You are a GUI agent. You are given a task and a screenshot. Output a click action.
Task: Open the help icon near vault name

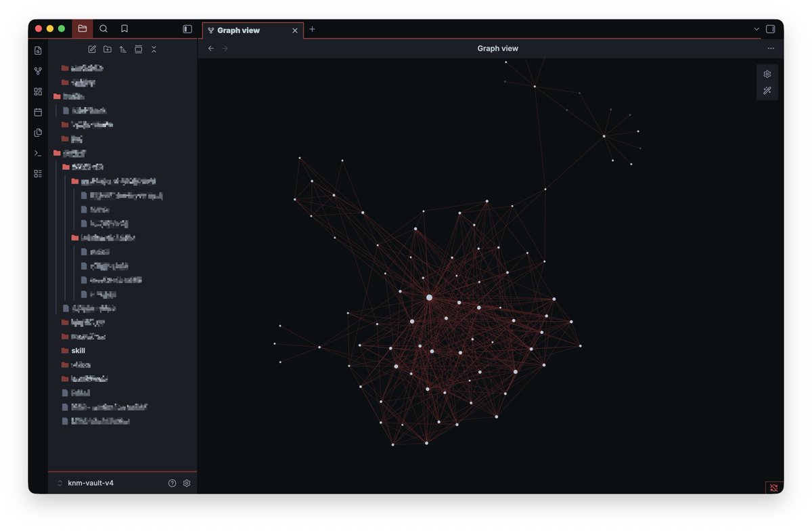pyautogui.click(x=172, y=483)
